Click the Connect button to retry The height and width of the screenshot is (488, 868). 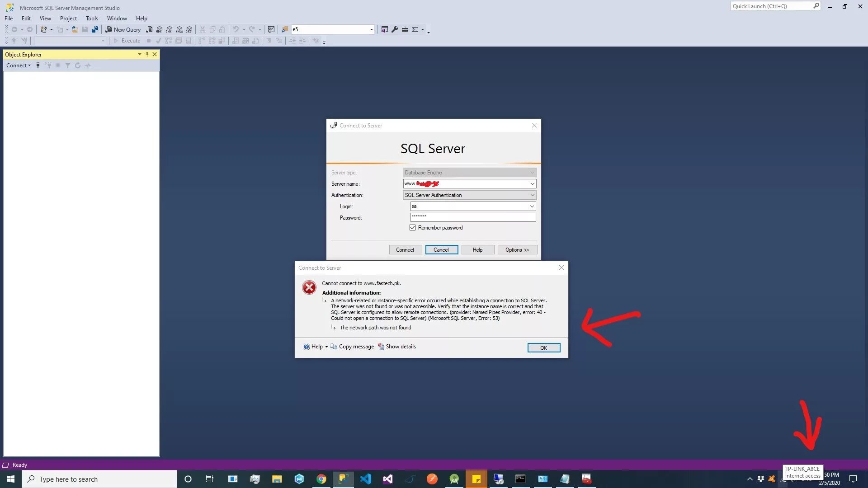coord(405,250)
